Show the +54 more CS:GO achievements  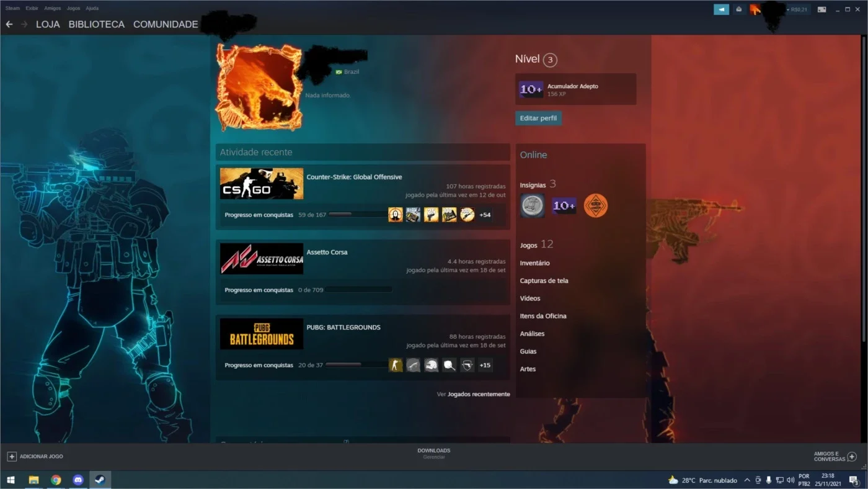485,215
